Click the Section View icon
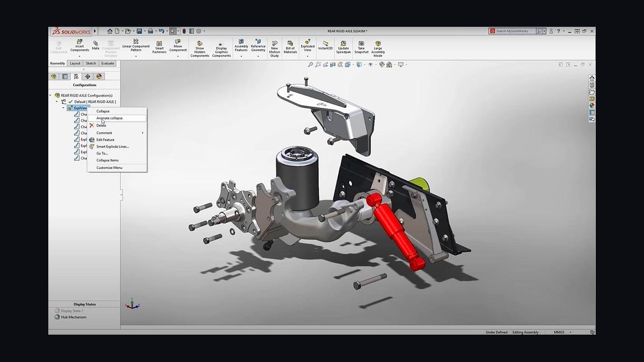 [333, 64]
